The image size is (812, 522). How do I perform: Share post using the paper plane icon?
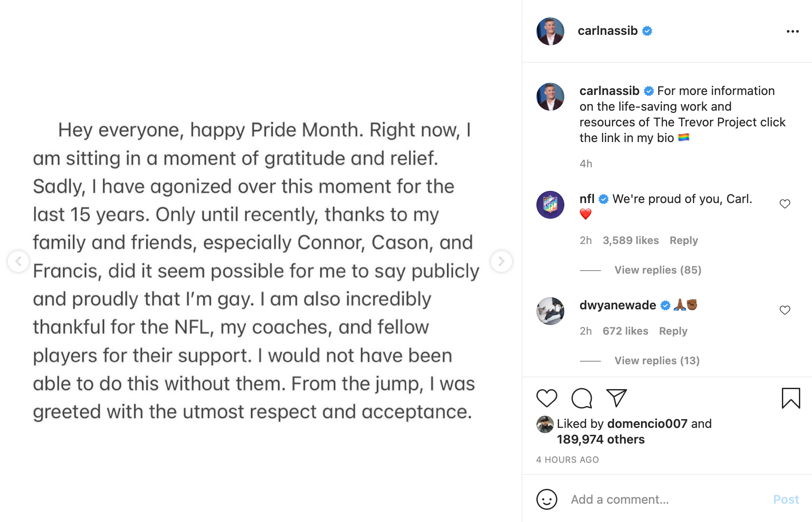(617, 398)
